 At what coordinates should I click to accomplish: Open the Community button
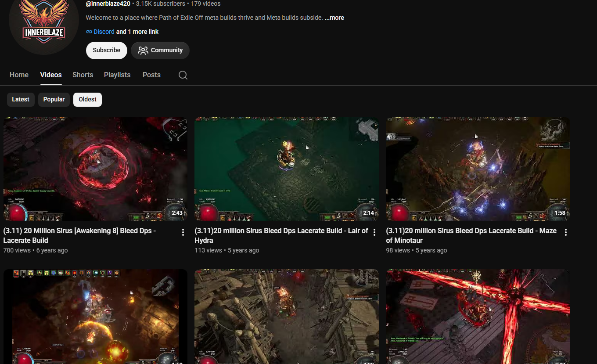(x=160, y=50)
